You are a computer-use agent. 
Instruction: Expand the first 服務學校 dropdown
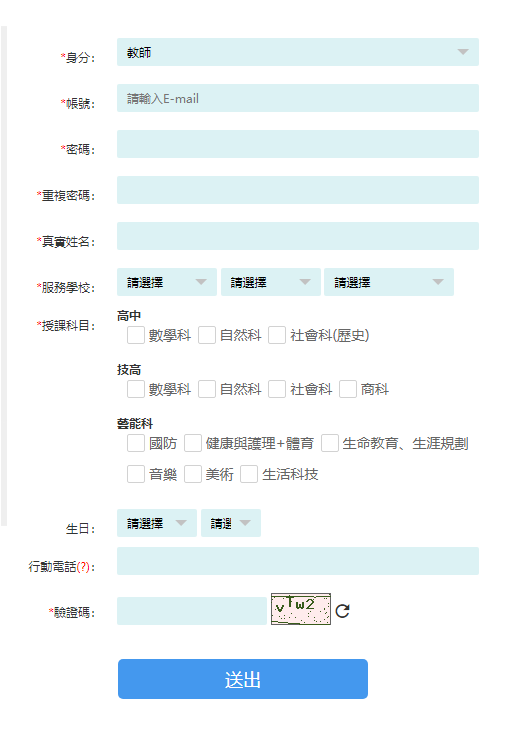(x=167, y=282)
